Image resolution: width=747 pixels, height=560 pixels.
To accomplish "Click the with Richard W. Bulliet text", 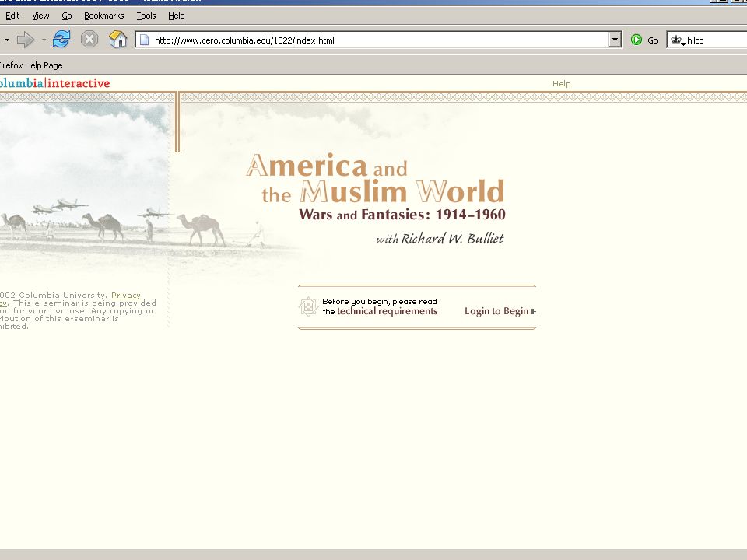I will point(440,238).
